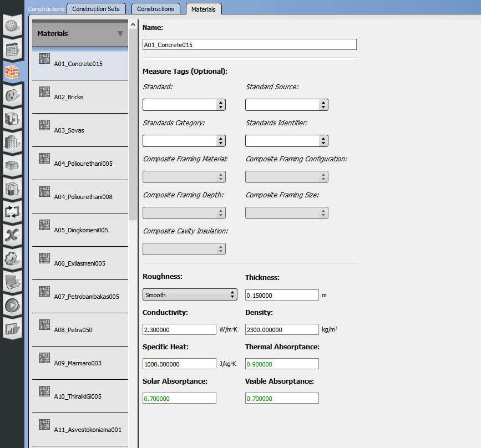The image size is (481, 448).
Task: Click the Name field with A01_Concrete015
Action: 250,45
